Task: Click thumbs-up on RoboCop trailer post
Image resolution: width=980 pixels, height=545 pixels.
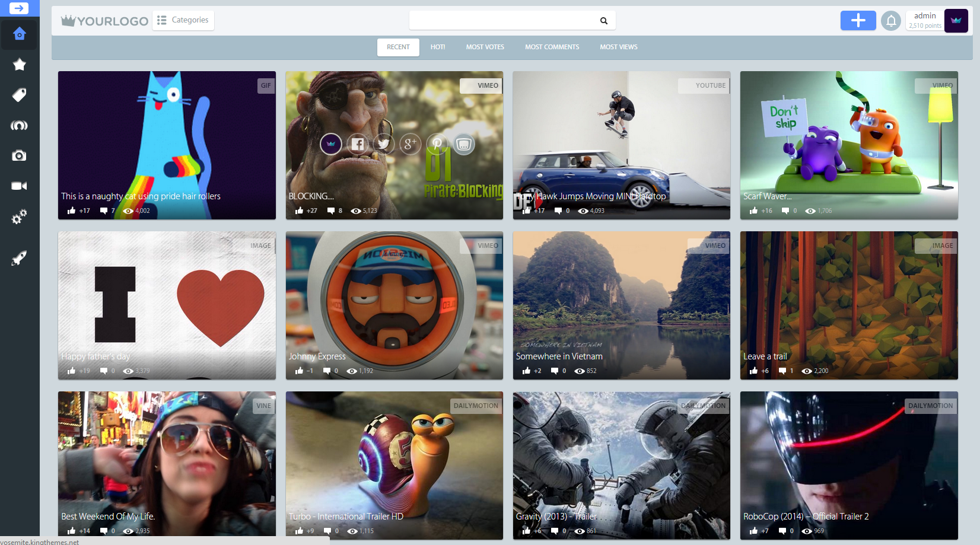Action: point(753,531)
